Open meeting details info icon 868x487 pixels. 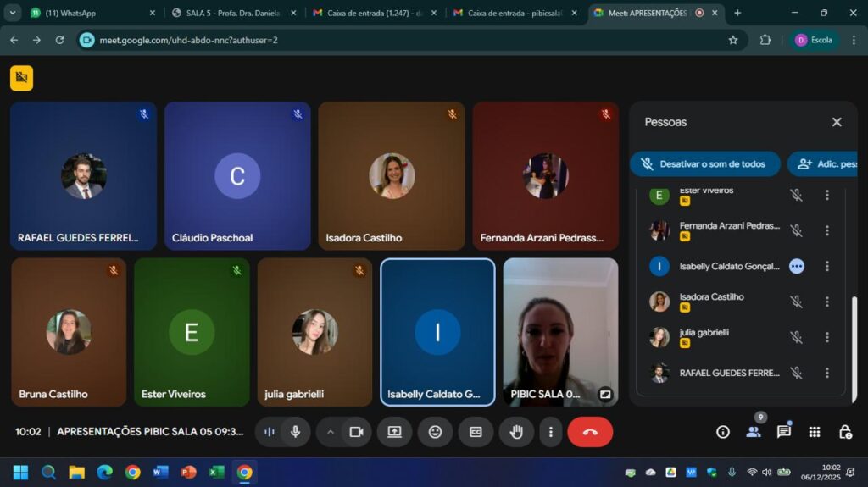pyautogui.click(x=723, y=432)
